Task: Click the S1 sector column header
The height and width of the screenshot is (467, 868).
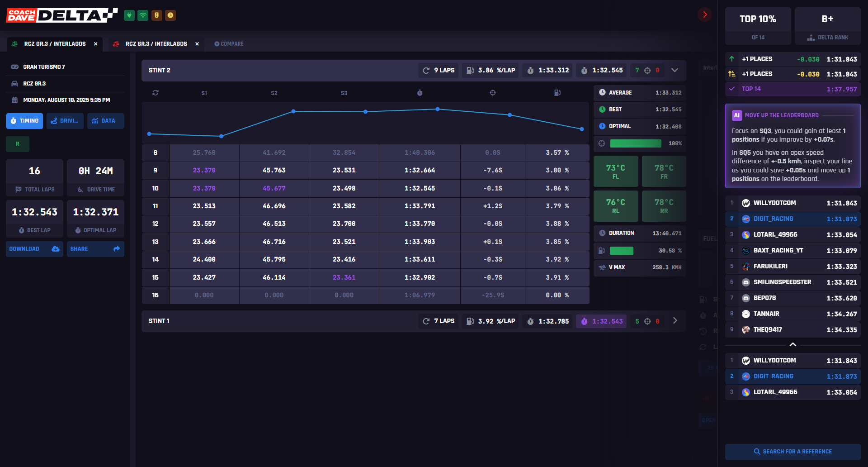Action: [x=204, y=93]
